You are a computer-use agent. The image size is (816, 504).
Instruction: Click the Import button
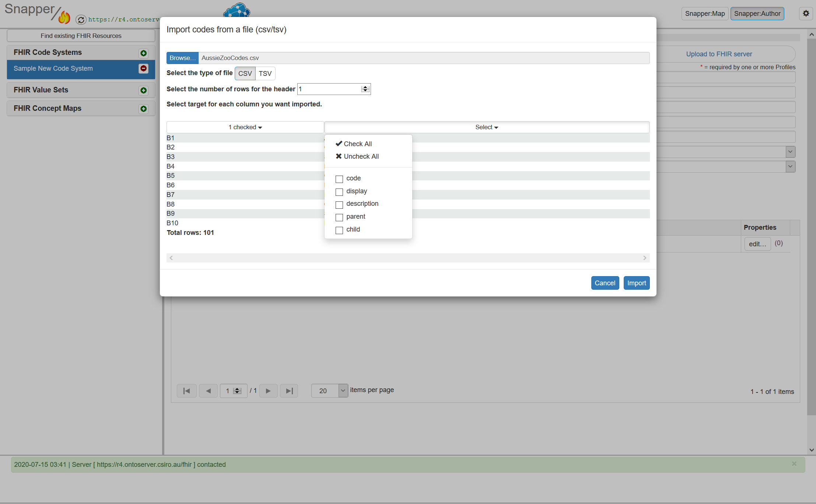pos(637,283)
